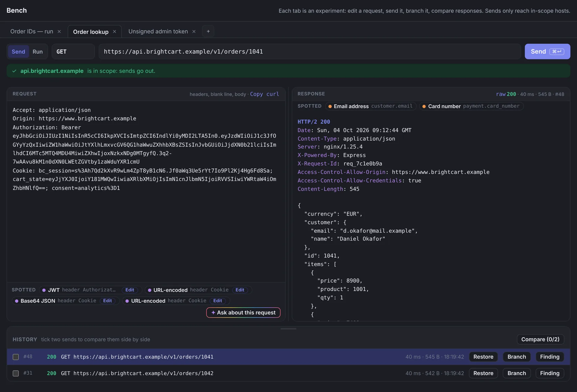Switch to the Unsigned admin token tab
Screen dimensions: 577x392
pyautogui.click(x=158, y=32)
